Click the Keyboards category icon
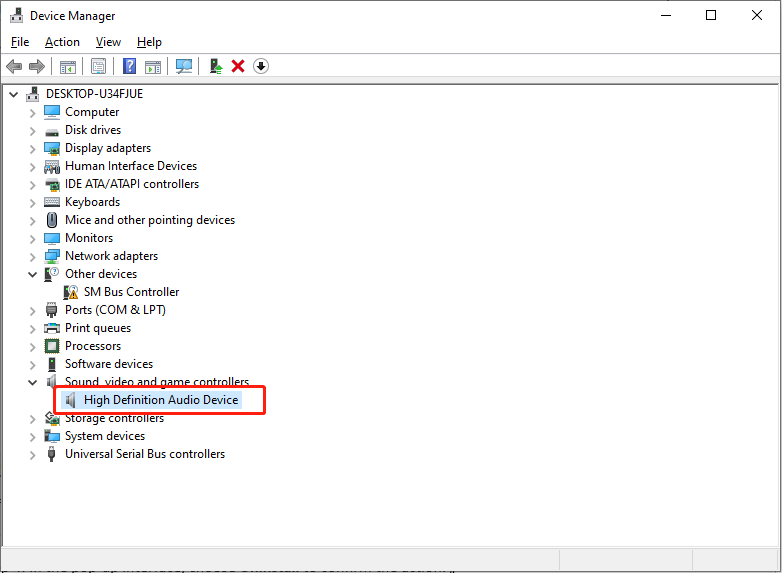Image resolution: width=782 pixels, height=573 pixels. (52, 202)
